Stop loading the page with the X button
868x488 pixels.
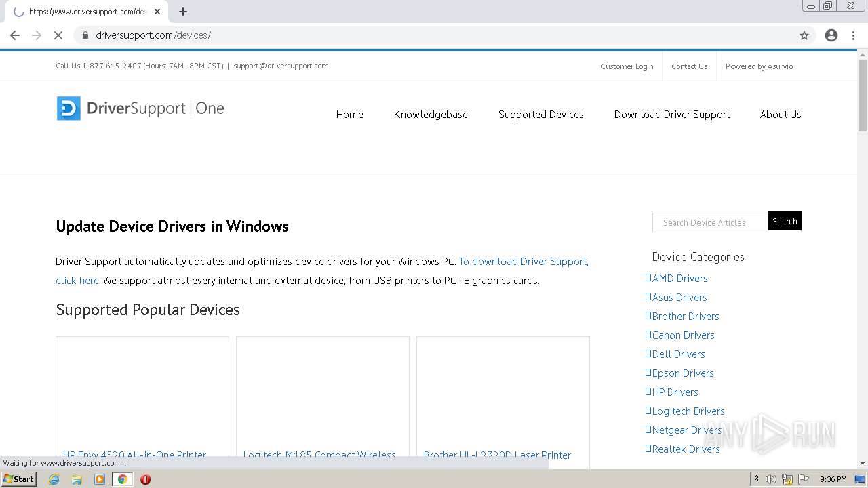58,35
